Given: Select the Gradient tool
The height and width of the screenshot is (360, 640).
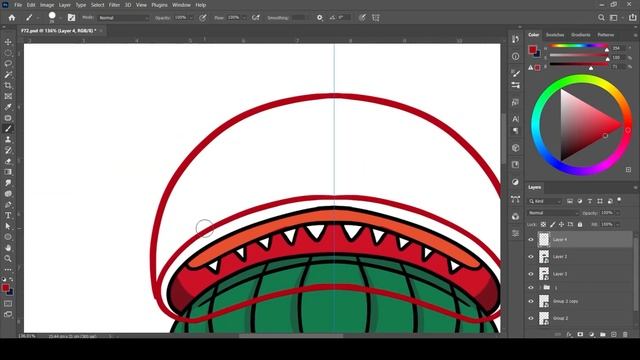Looking at the screenshot, I should coord(8,172).
